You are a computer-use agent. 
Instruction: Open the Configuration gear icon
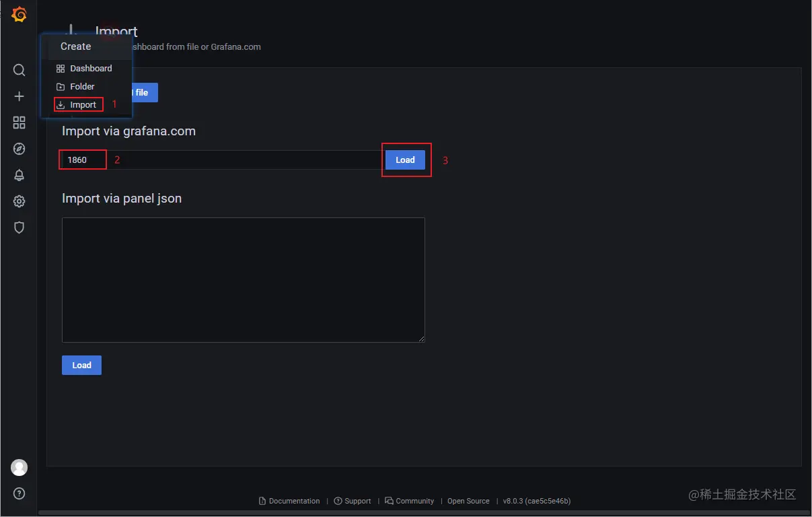tap(20, 201)
